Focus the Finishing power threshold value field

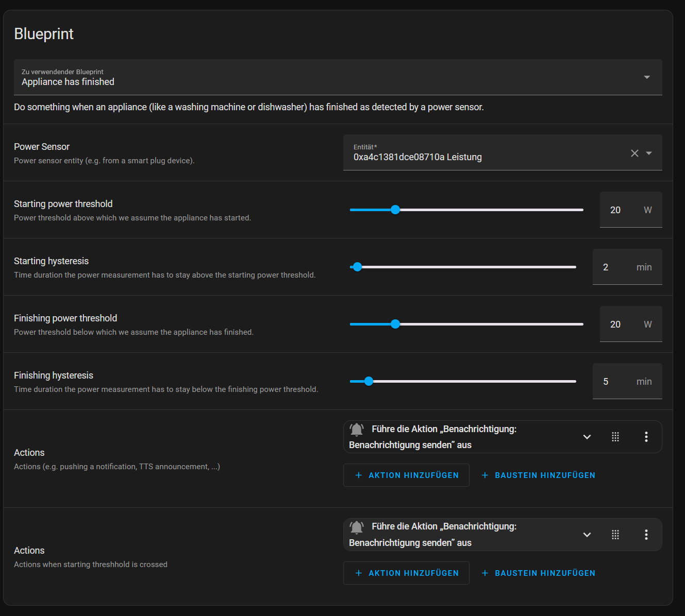click(631, 324)
